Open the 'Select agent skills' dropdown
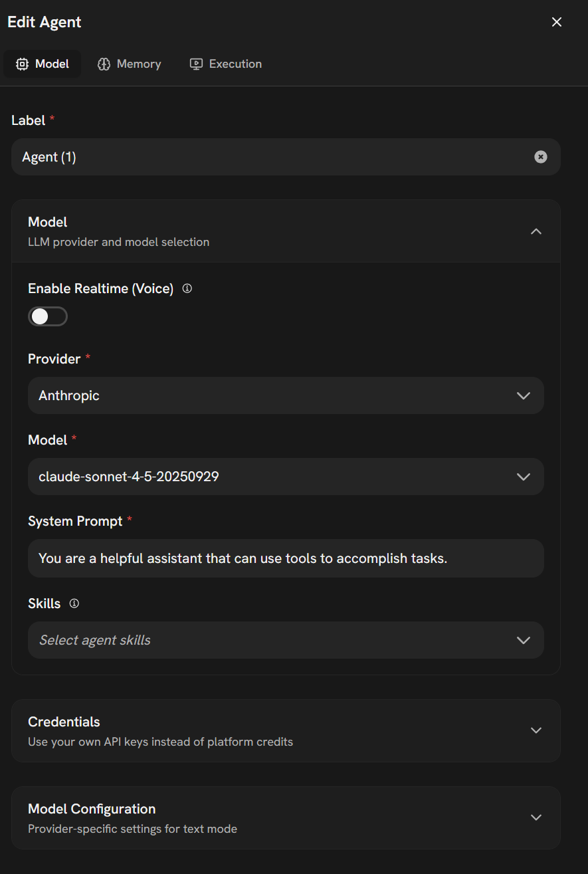This screenshot has width=588, height=874. click(x=266, y=640)
